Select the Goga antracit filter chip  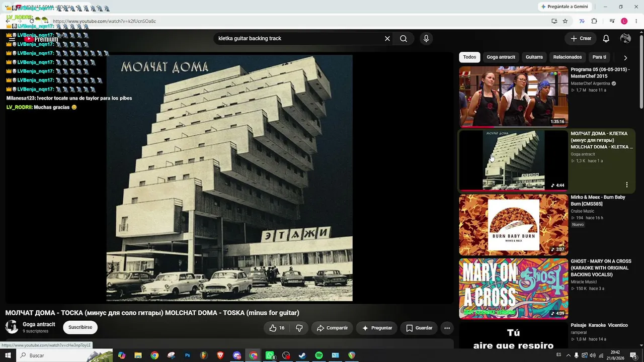pos(501,57)
